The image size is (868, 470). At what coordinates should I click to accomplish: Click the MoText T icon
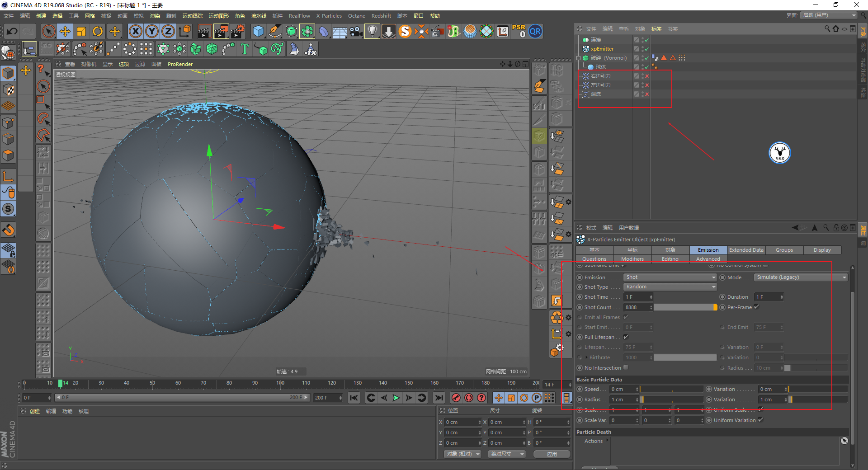coord(245,49)
